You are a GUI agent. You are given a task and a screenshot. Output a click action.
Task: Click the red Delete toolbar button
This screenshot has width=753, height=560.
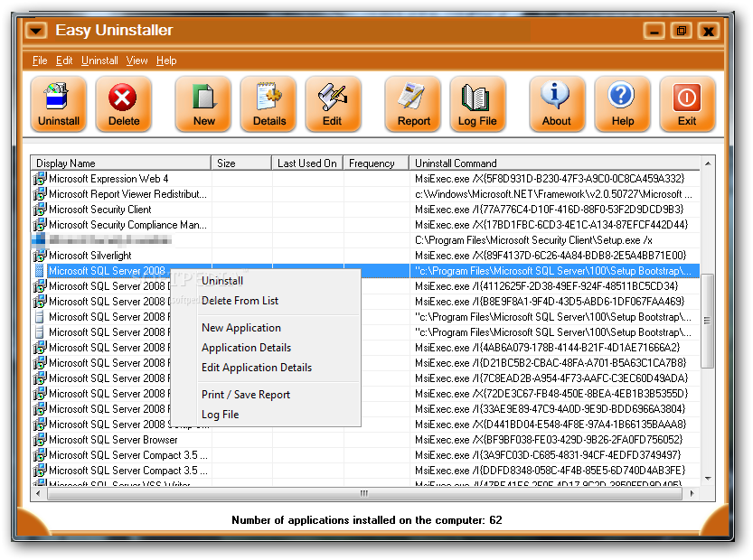click(124, 104)
